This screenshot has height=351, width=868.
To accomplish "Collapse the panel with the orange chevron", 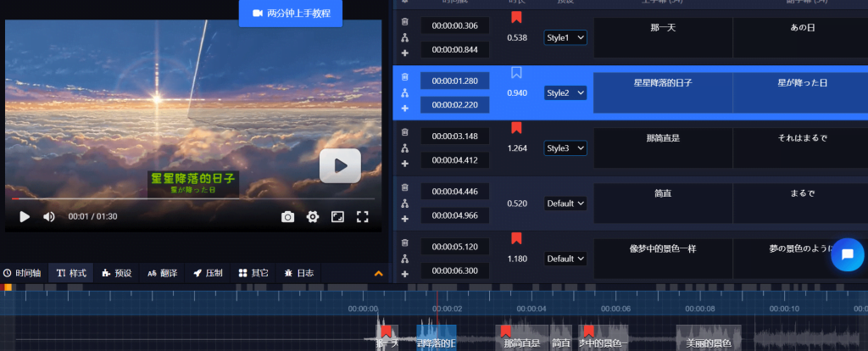I will [378, 274].
